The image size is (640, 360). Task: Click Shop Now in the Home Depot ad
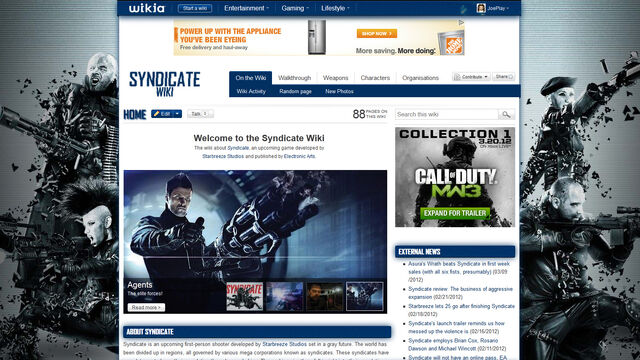point(376,33)
